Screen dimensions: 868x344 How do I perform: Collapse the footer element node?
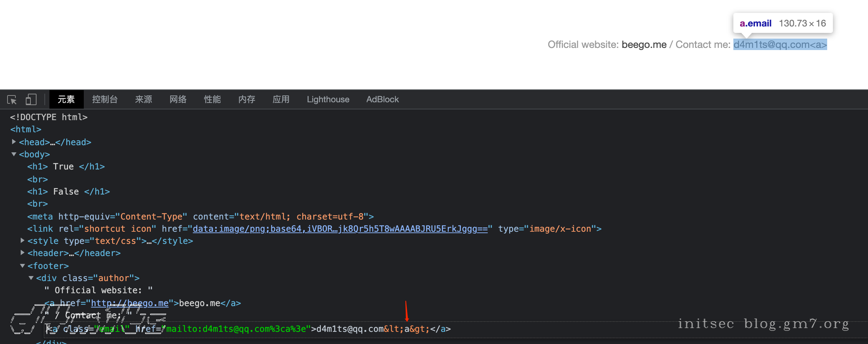tap(22, 266)
